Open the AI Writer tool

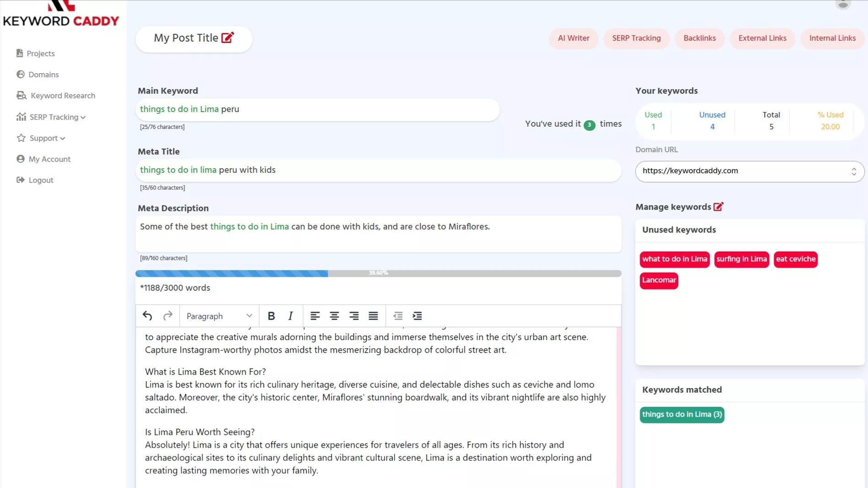573,38
